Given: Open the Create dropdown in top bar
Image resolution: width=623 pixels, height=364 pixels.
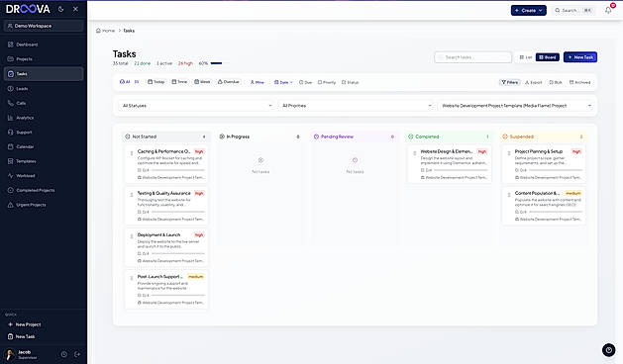Looking at the screenshot, I should coord(529,10).
